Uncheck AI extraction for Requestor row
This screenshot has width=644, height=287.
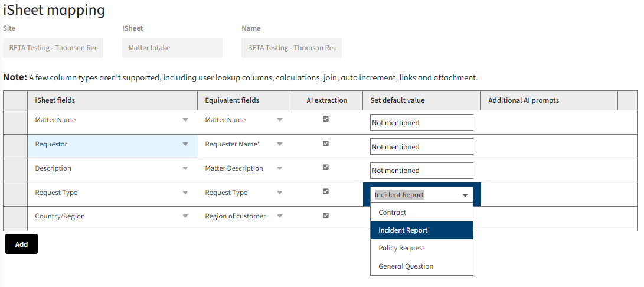(x=326, y=143)
